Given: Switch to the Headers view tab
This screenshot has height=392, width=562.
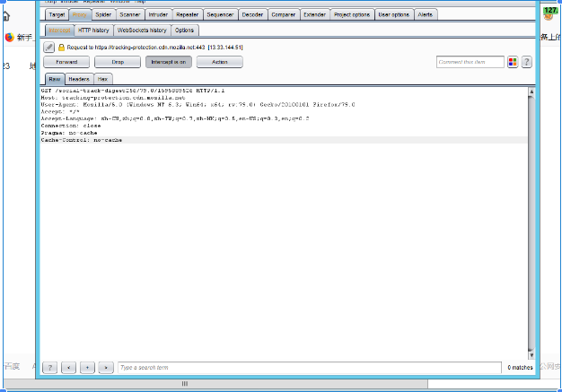Looking at the screenshot, I should (x=79, y=79).
